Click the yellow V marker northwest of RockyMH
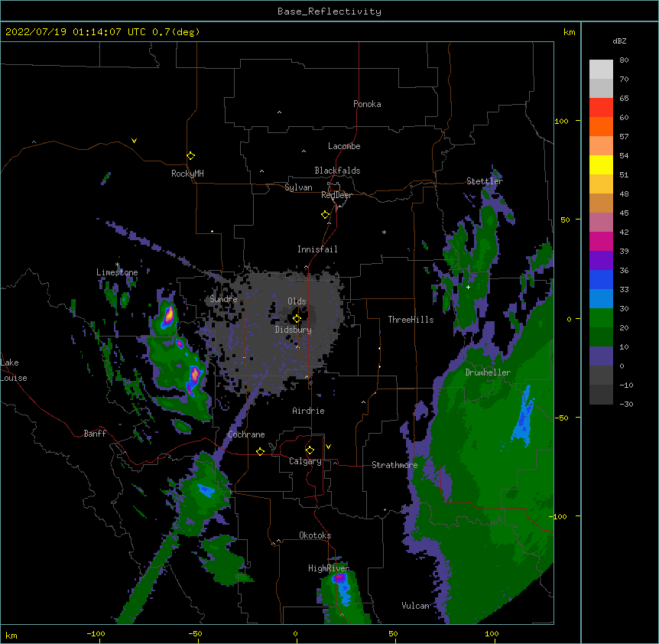The width and height of the screenshot is (659, 644). click(x=134, y=141)
